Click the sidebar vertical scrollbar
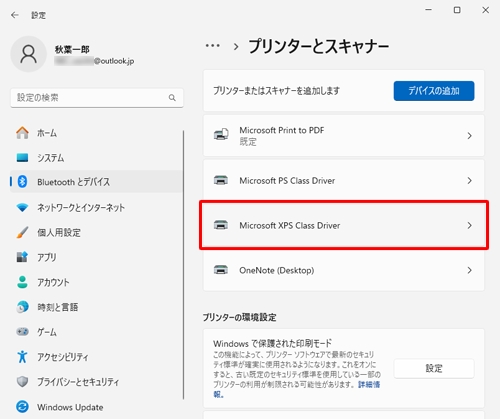Viewport: 500px width, 419px height. 183,265
